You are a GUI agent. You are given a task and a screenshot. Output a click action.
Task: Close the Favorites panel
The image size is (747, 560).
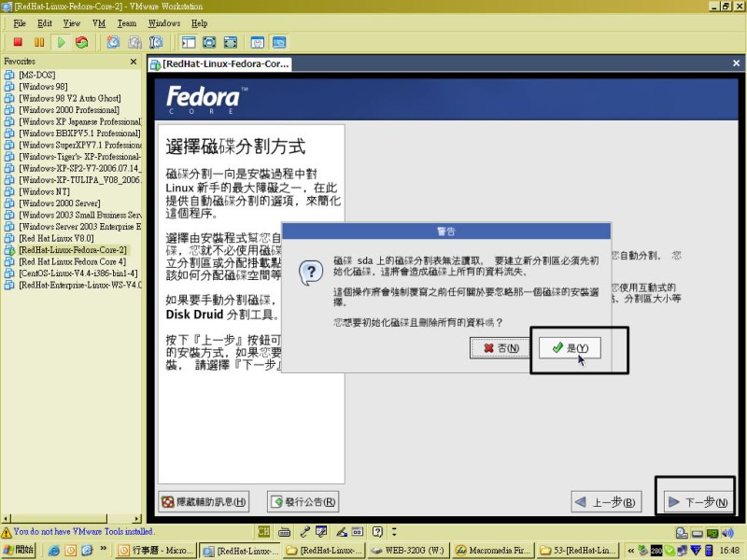[x=134, y=62]
